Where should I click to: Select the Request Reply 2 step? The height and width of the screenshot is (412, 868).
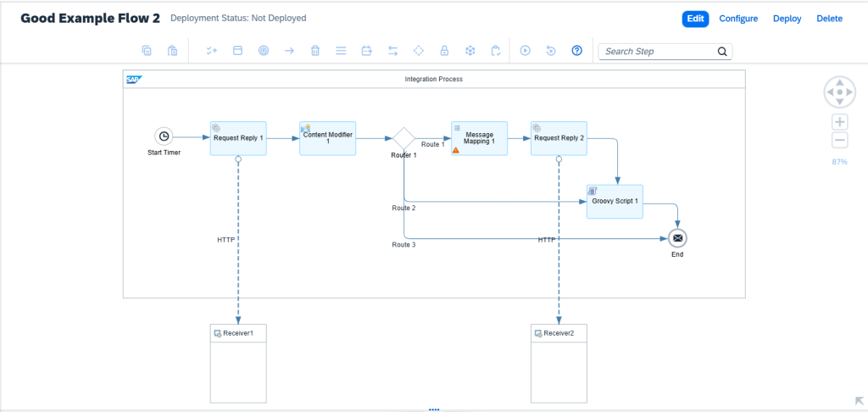559,138
